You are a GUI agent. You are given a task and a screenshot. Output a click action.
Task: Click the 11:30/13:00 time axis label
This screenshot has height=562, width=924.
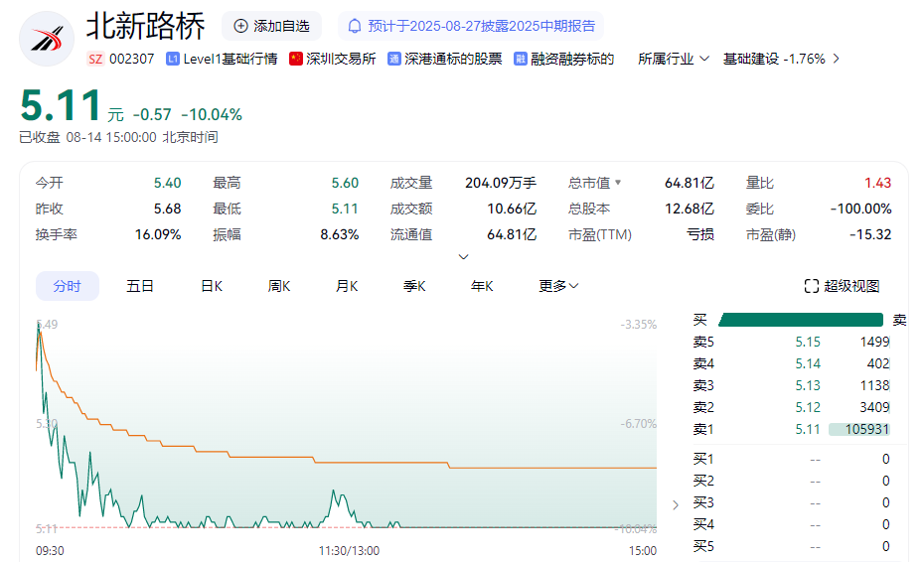pyautogui.click(x=349, y=551)
